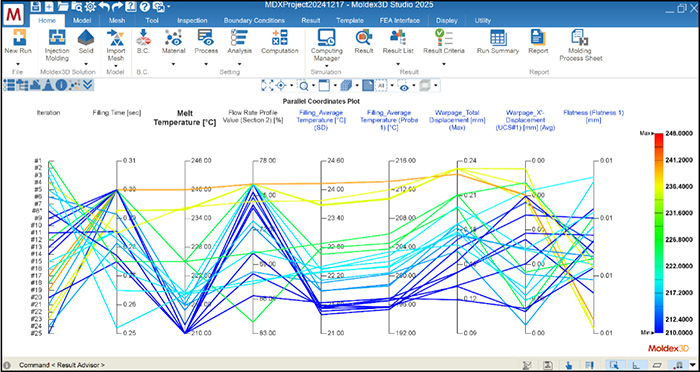Toggle the selection mode icon in status bar
The height and width of the screenshot is (372, 700).
pyautogui.click(x=614, y=365)
